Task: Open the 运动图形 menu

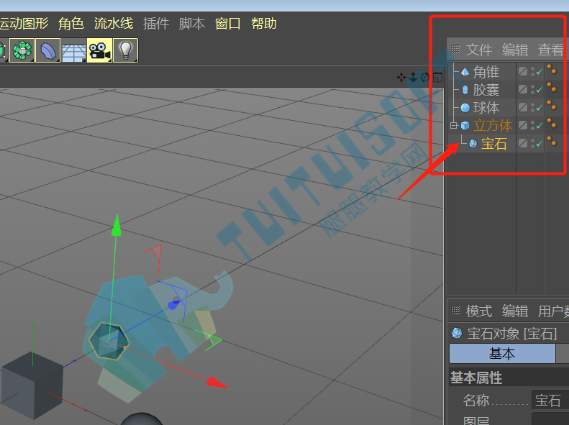Action: coord(24,24)
